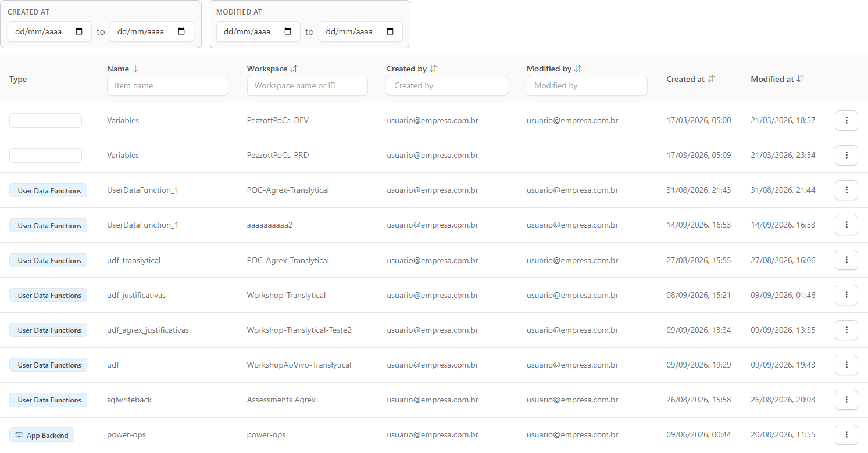The width and height of the screenshot is (868, 453).
Task: Click the Type column header
Action: (18, 79)
